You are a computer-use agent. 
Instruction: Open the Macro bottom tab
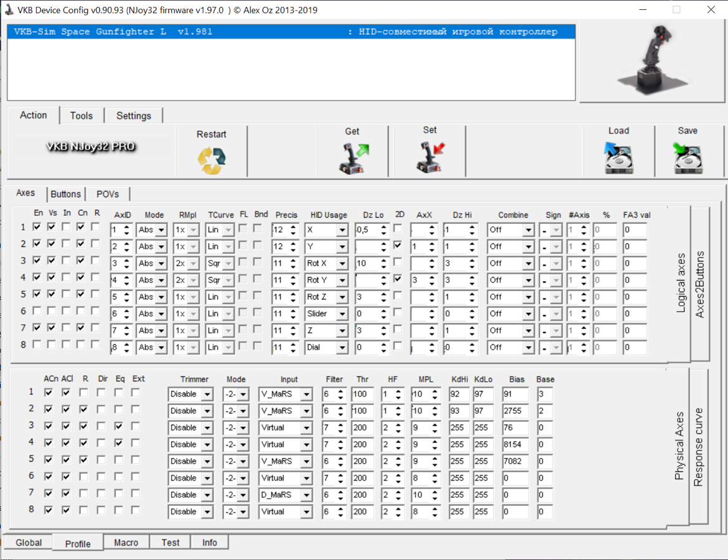(126, 543)
